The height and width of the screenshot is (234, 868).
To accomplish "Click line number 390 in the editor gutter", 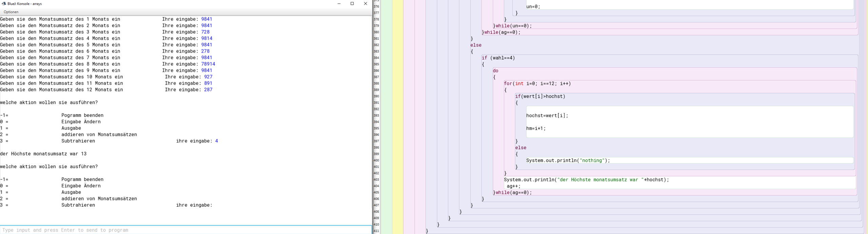I will click(376, 96).
